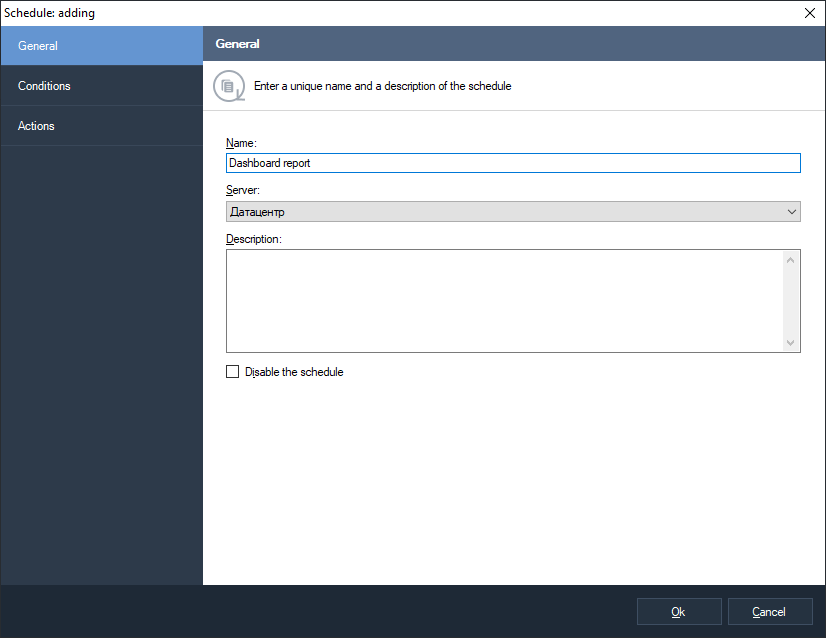
Task: Open the Server dropdown list
Action: click(x=512, y=212)
